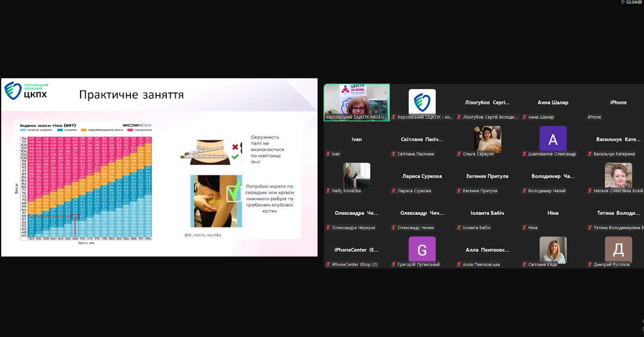The image size is (644, 337).
Task: Click Лариса Суркова's muted microphone icon
Action: point(393,191)
